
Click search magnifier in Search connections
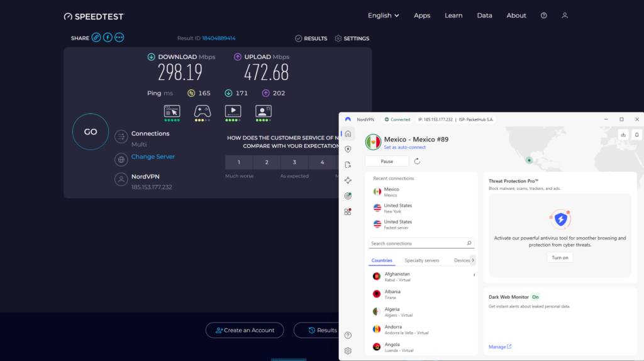click(469, 243)
